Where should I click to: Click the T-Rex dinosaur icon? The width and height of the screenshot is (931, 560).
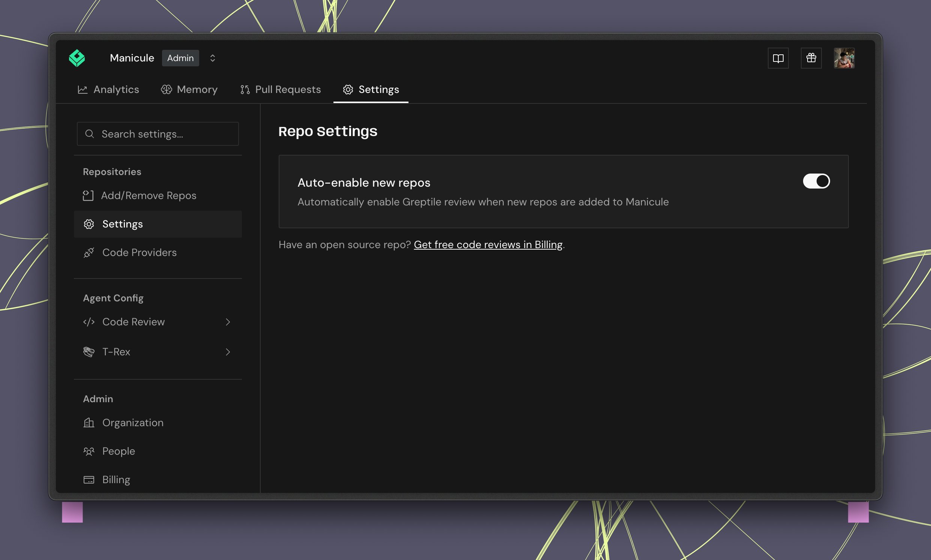click(x=89, y=352)
